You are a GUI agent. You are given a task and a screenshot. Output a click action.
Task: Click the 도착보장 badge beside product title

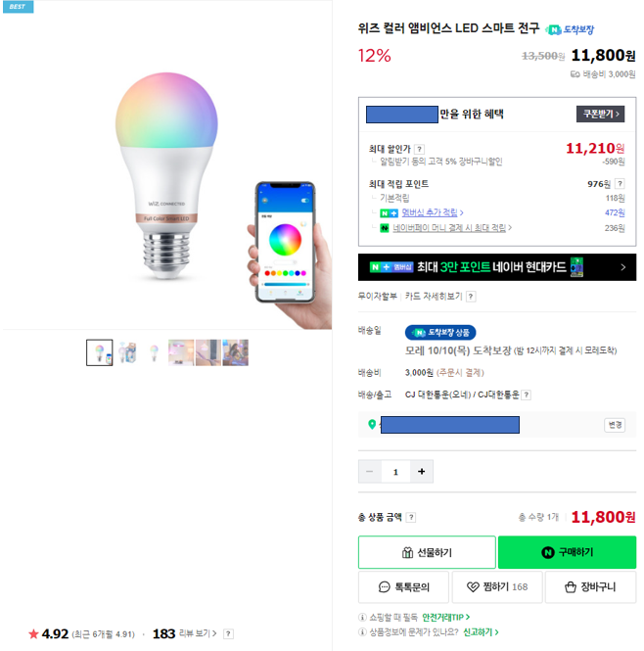(x=570, y=29)
